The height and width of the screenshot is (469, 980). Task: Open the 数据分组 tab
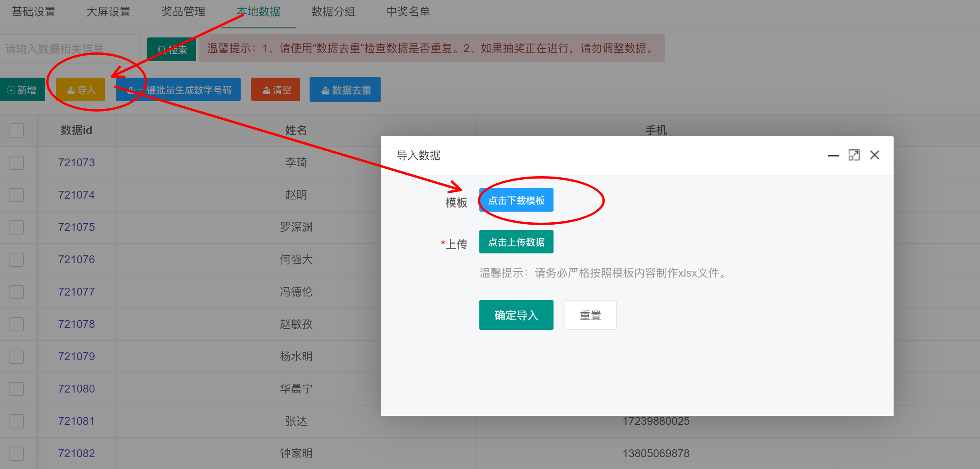coord(333,12)
